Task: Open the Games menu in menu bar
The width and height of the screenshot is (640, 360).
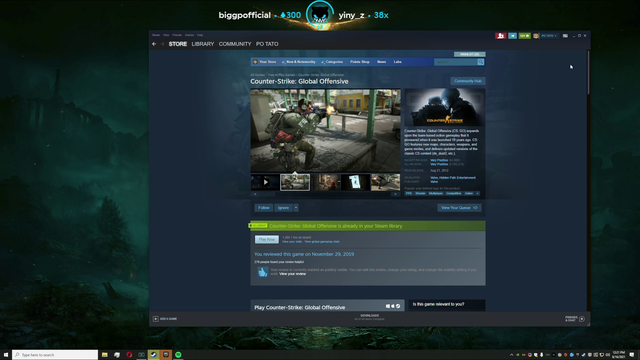Action: point(189,35)
